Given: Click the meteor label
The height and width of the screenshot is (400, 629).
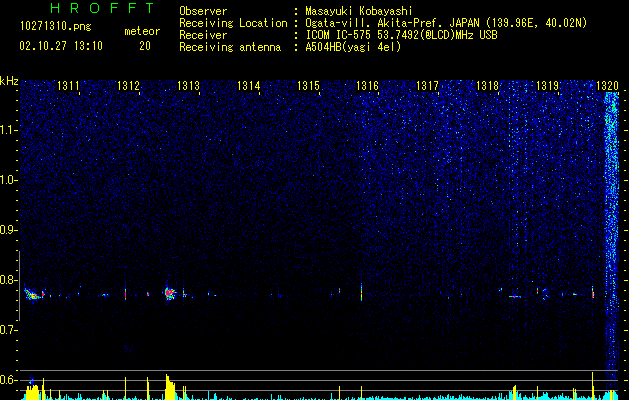Looking at the screenshot, I should pyautogui.click(x=142, y=31).
